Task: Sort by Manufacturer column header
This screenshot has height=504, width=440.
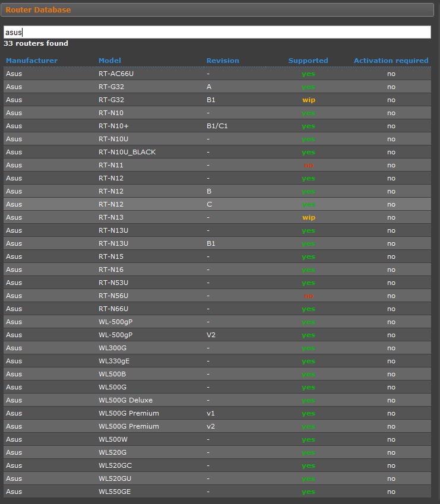Action: (31, 61)
